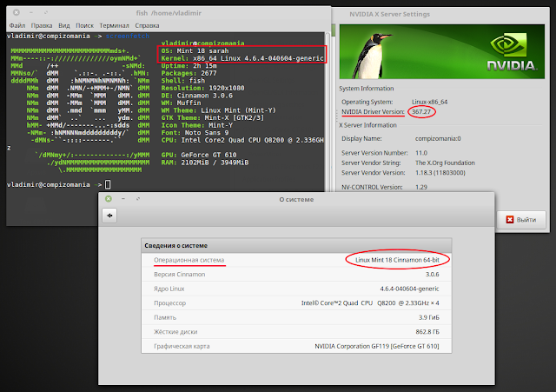Click the terminal prompt input line
The height and width of the screenshot is (392, 556).
coord(174,185)
